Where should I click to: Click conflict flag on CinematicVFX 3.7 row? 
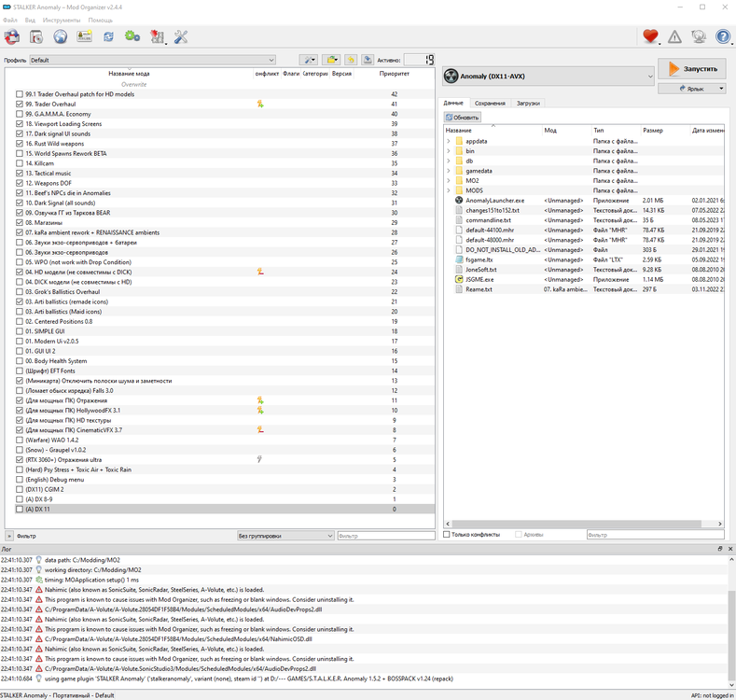click(x=260, y=430)
